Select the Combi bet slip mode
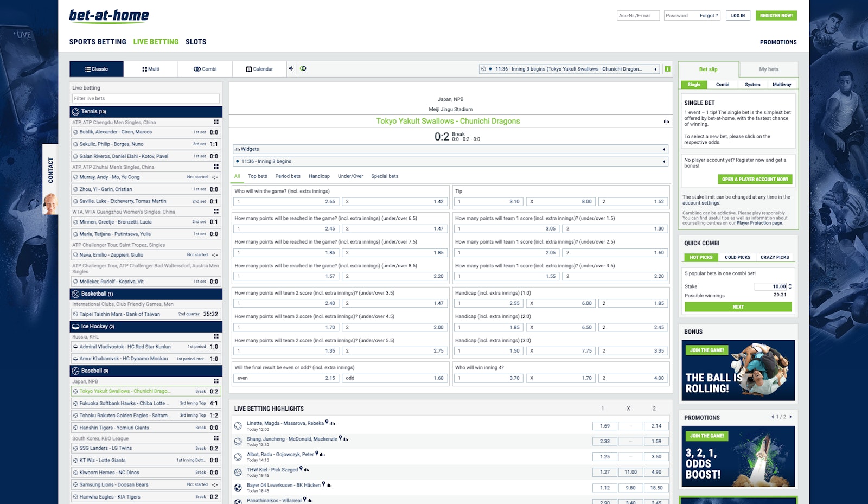Image resolution: width=868 pixels, height=504 pixels. pyautogui.click(x=723, y=85)
